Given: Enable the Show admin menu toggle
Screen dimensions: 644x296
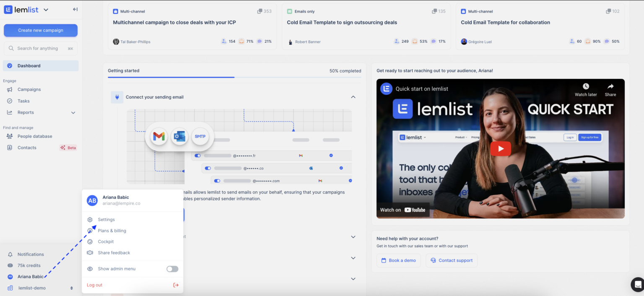Looking at the screenshot, I should (172, 269).
